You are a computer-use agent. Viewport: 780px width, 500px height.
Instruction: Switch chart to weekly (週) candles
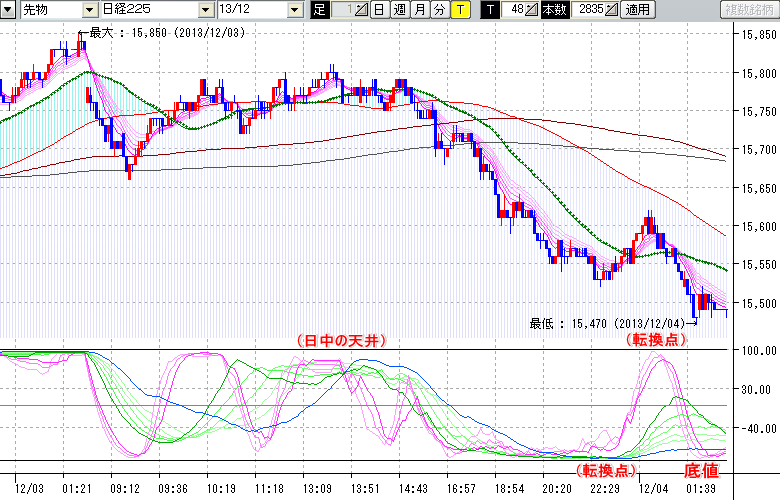click(x=399, y=10)
